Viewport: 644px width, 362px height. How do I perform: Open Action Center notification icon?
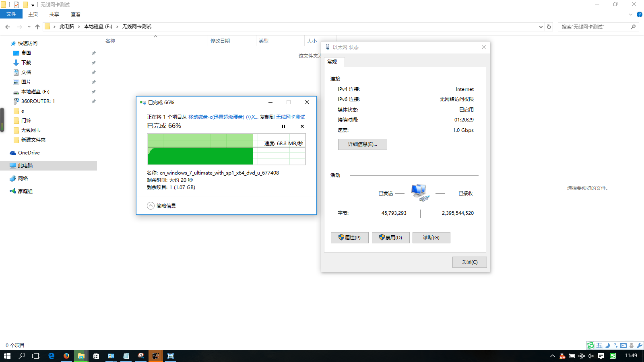tap(601, 356)
